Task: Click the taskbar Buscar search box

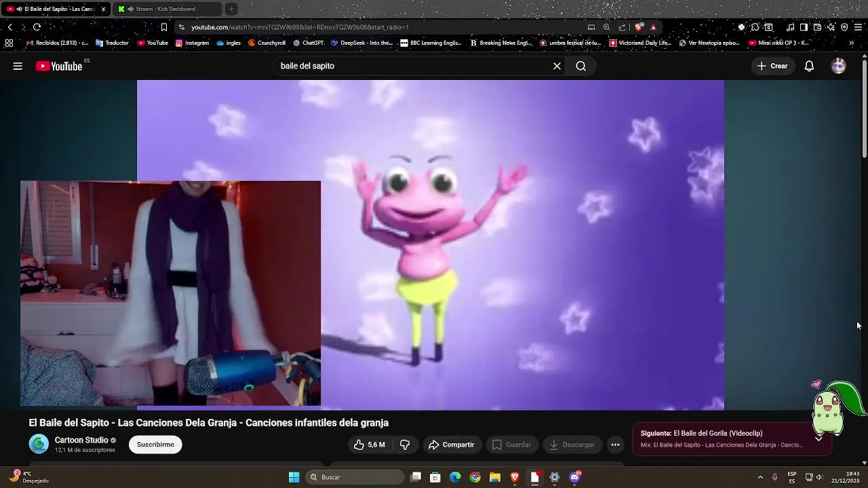Action: pos(356,477)
